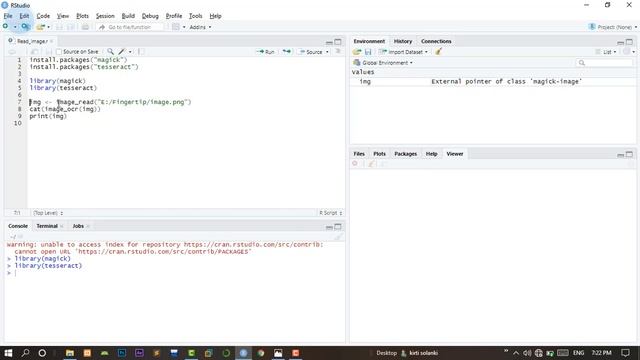The image size is (640, 360).
Task: Open the Tools menu
Action: click(x=196, y=16)
